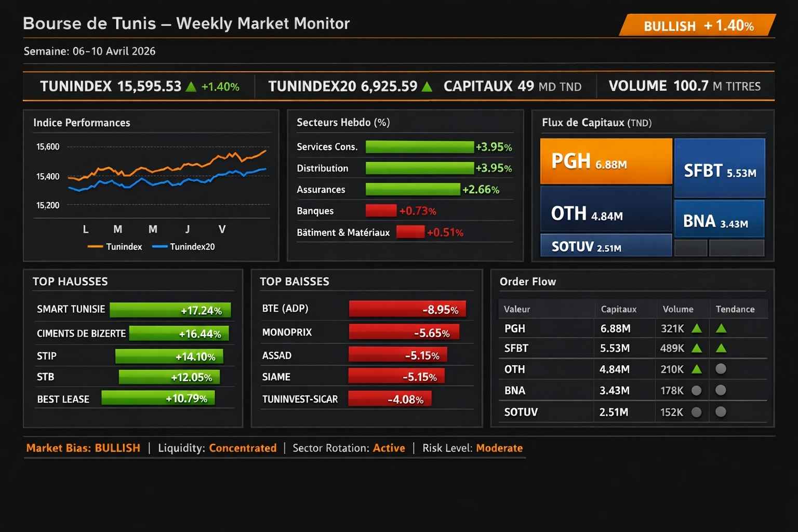Viewport: 798px width, 532px height.
Task: Select "SFBT" in the Order Flow table
Action: click(x=516, y=348)
